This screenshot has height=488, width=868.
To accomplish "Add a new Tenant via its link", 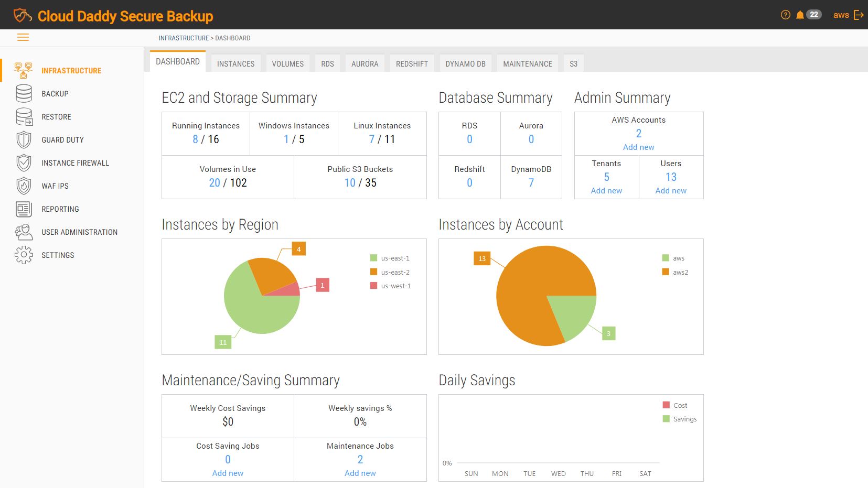I will pos(606,190).
